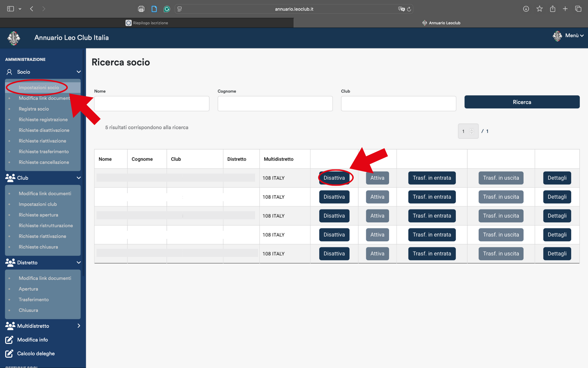Open the print icon in toolbar
The image size is (588, 368).
141,9
